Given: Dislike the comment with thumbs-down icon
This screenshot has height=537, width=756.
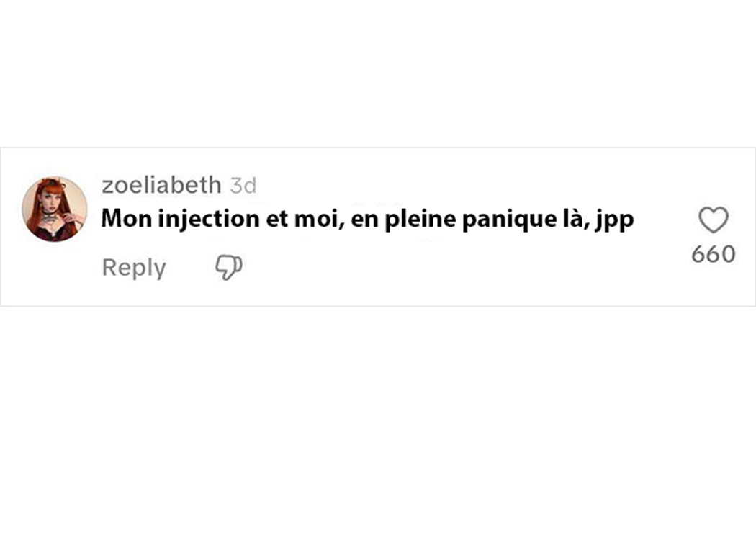Looking at the screenshot, I should pyautogui.click(x=229, y=267).
